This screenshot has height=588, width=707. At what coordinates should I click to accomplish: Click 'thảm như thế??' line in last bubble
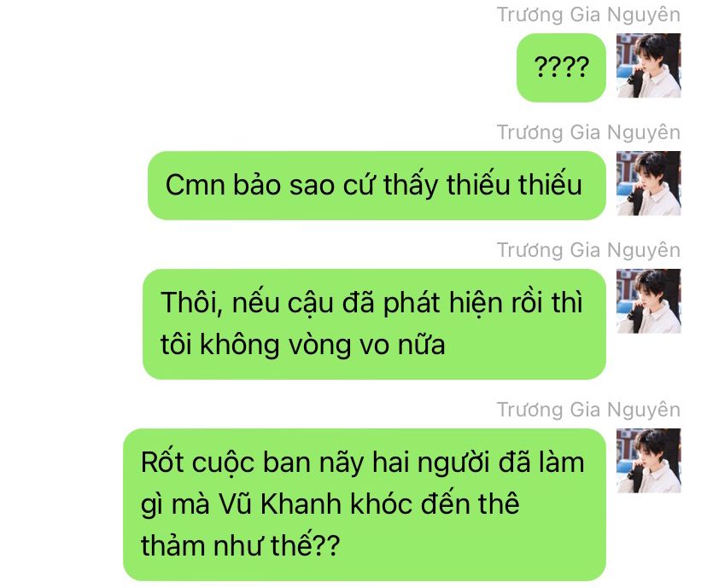(x=240, y=545)
